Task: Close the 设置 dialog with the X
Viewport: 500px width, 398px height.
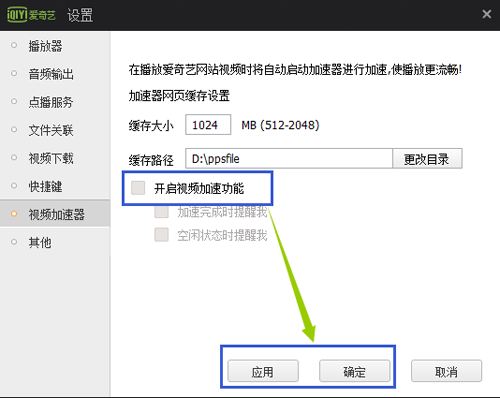Action: pyautogui.click(x=487, y=14)
